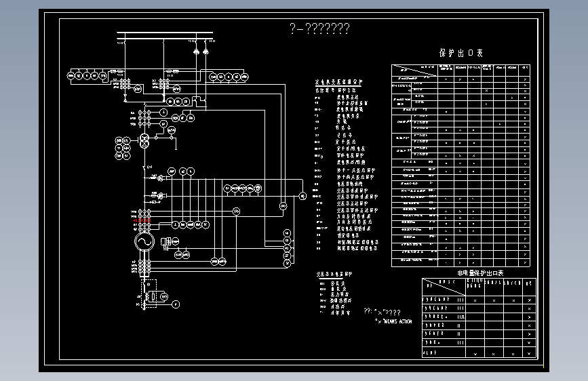Click the main transformer symbol
The image size is (588, 381).
(144, 140)
